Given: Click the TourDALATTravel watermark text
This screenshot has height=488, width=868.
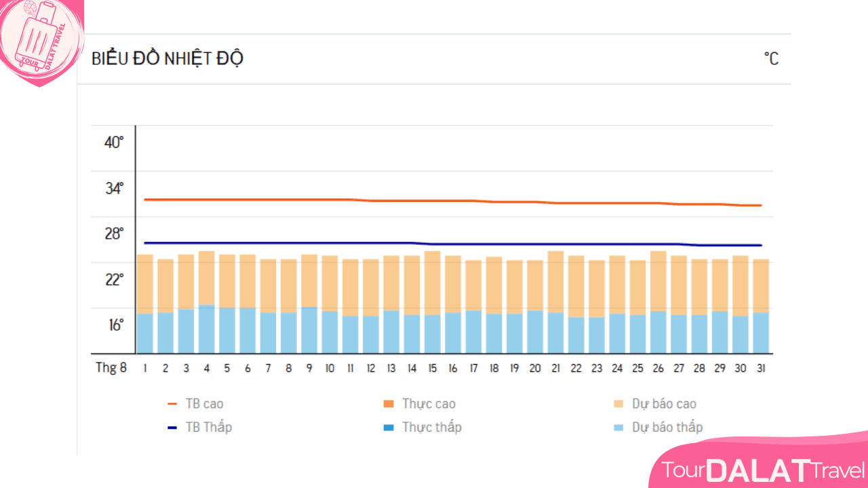Looking at the screenshot, I should coord(763,470).
